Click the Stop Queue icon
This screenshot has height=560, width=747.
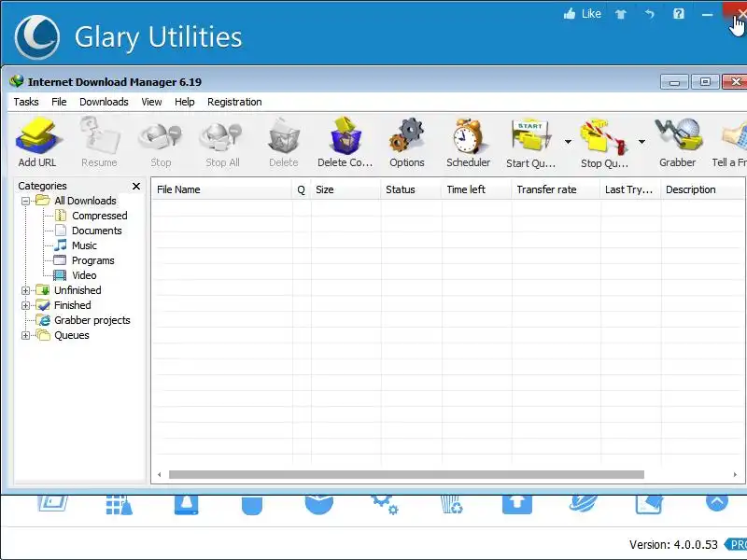(604, 142)
